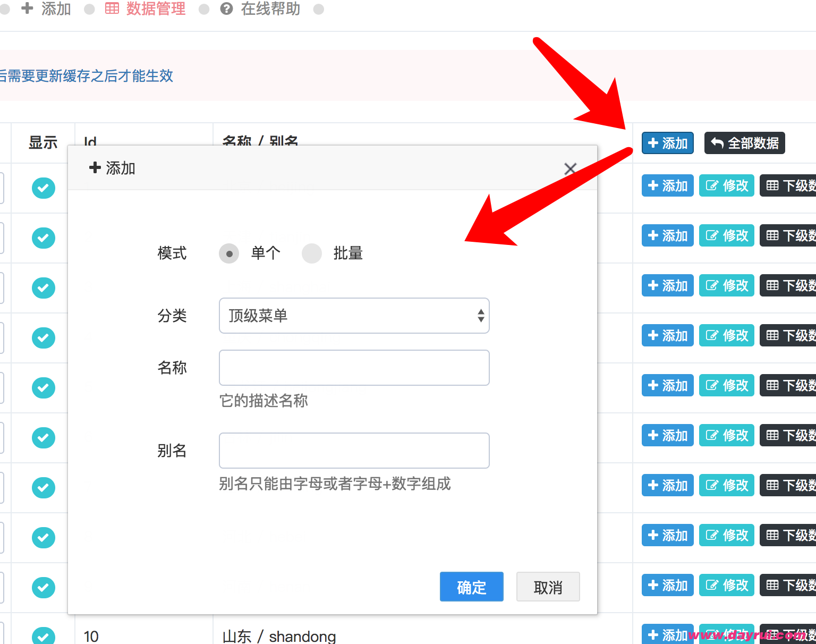Click the return arrow icon in 全部数据
The image size is (816, 644).
pos(717,143)
